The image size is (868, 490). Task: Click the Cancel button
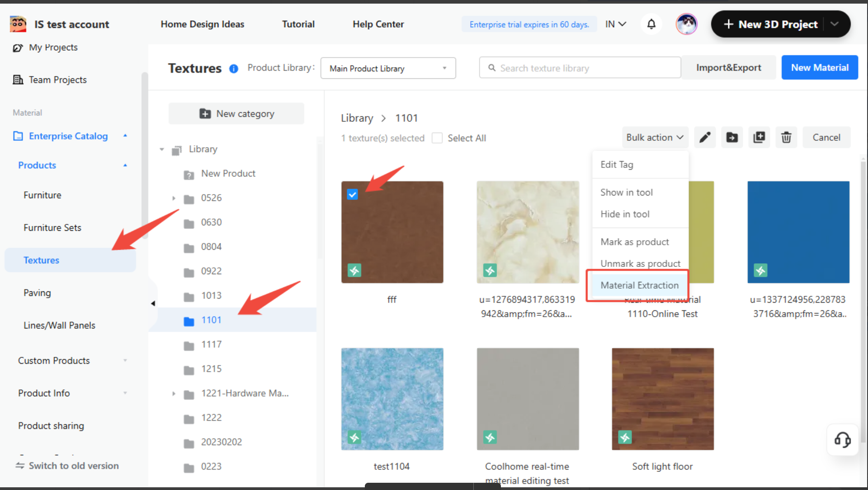826,138
